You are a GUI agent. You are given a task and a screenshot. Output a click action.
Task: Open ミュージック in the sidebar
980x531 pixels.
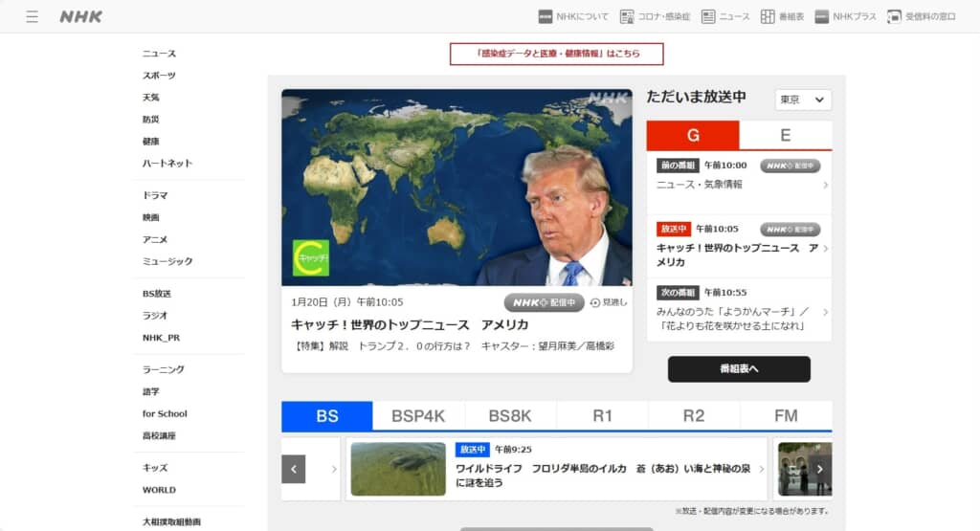[x=167, y=261]
